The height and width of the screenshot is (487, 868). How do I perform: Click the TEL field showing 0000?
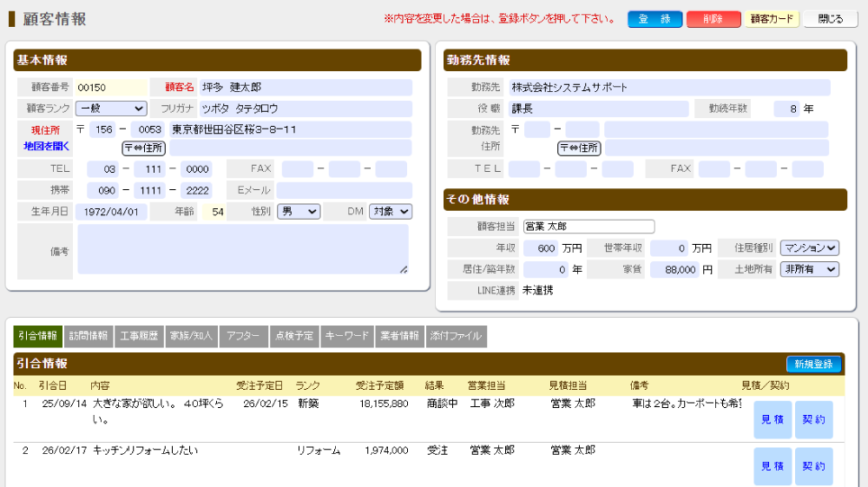point(196,168)
